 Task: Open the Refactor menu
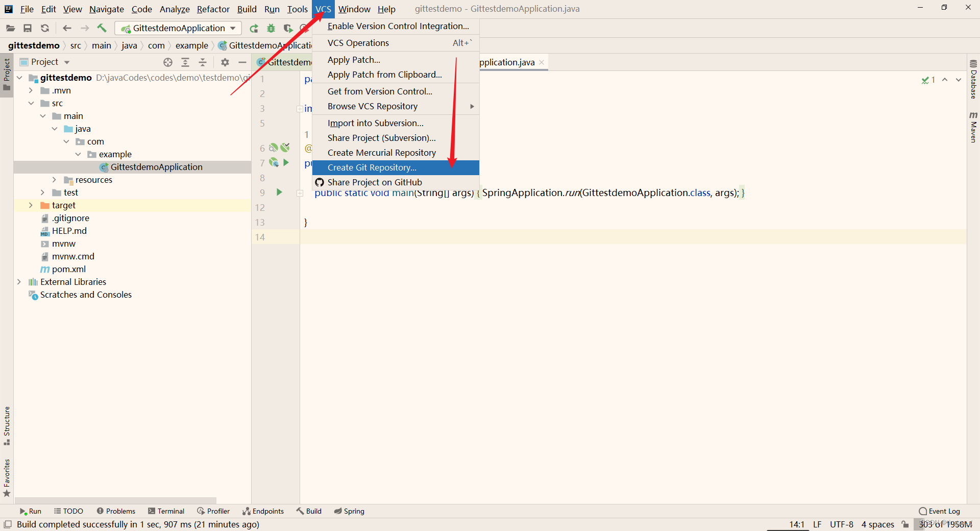click(x=213, y=9)
